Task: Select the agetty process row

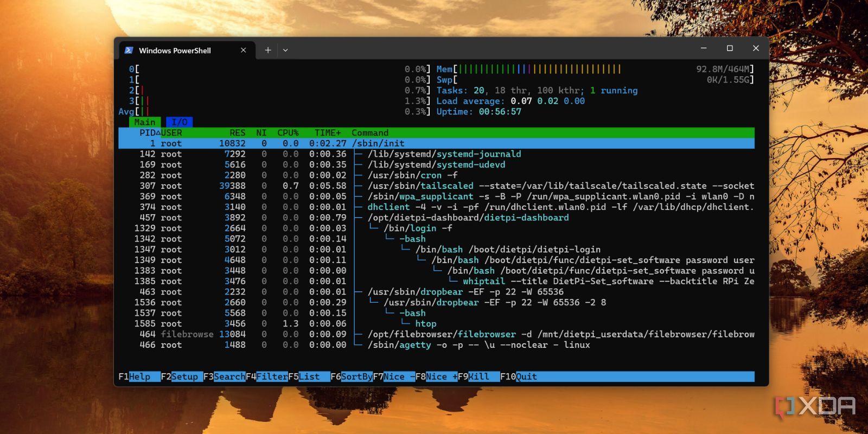Action: [x=436, y=345]
